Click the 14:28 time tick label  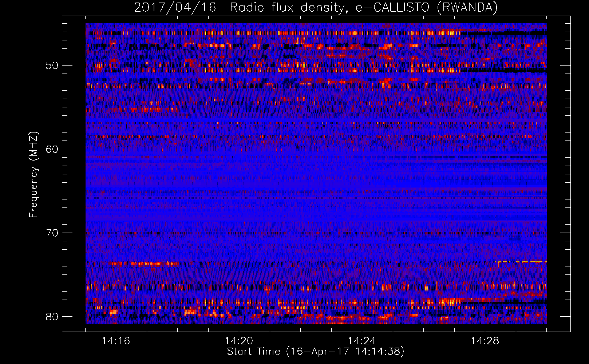485,341
